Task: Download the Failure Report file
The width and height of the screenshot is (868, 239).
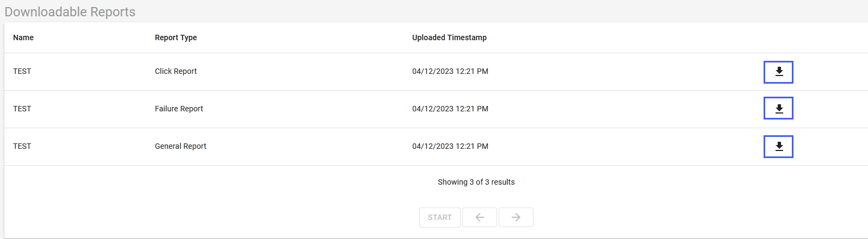Action: click(x=778, y=108)
